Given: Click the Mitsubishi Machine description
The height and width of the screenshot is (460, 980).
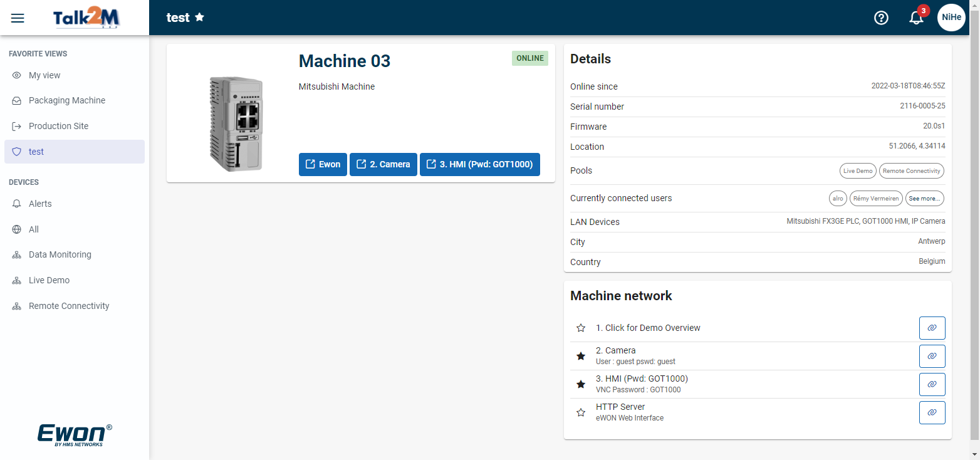Looking at the screenshot, I should pos(336,86).
